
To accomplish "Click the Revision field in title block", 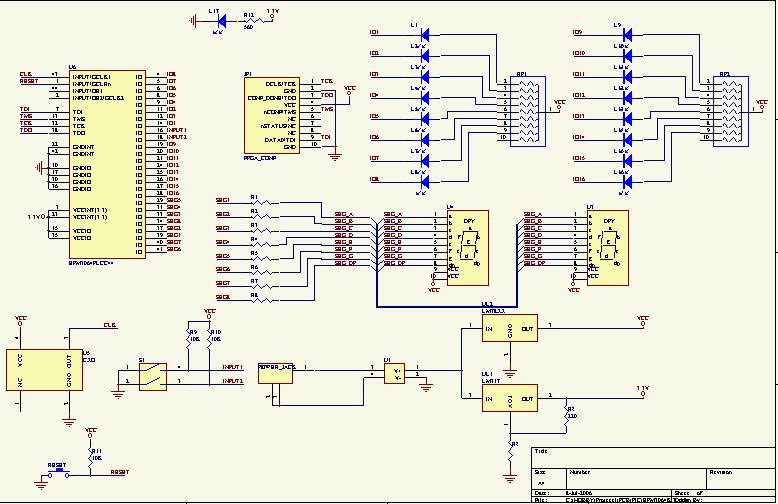I will (x=741, y=479).
